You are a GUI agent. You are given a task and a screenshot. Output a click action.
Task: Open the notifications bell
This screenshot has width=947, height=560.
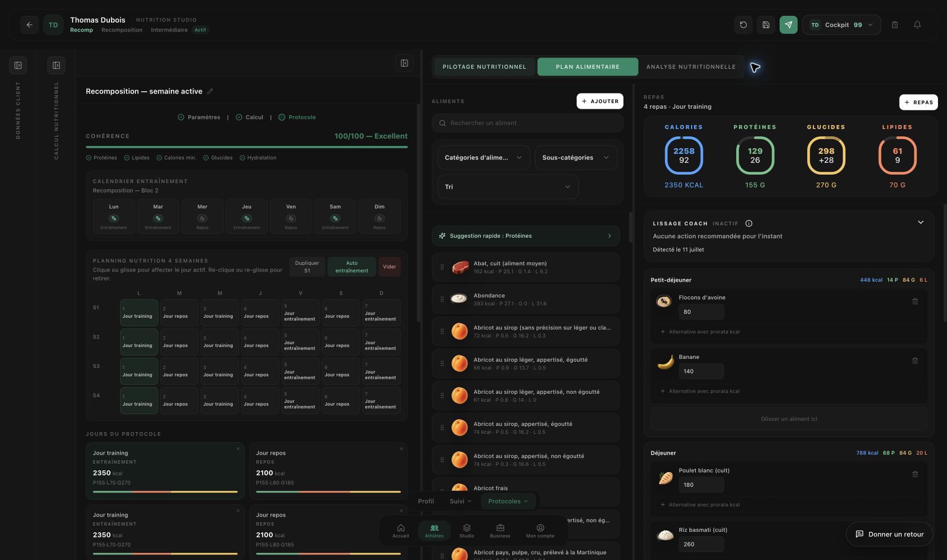pyautogui.click(x=917, y=25)
